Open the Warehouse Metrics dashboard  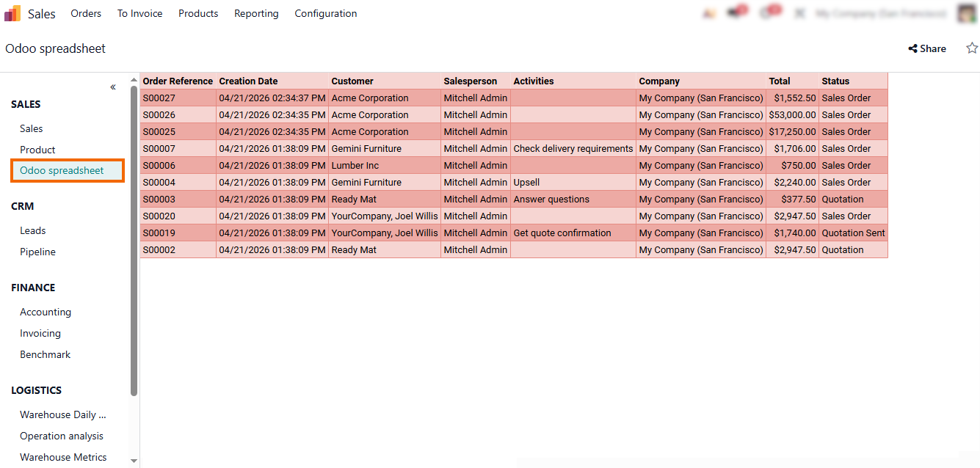pos(63,457)
